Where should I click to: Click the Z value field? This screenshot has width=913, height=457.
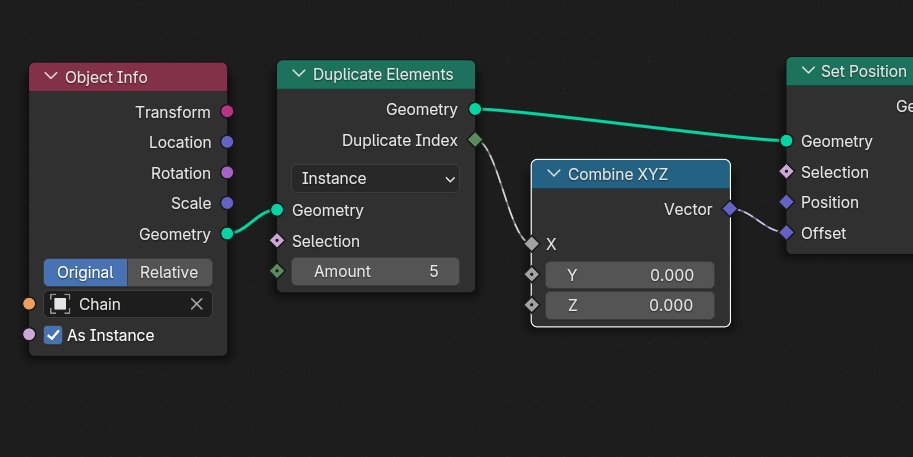[x=629, y=305]
